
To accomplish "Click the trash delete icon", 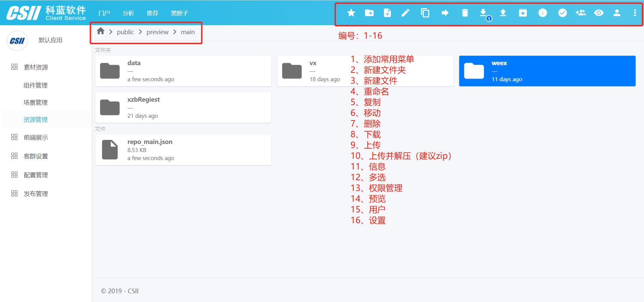I will click(465, 13).
